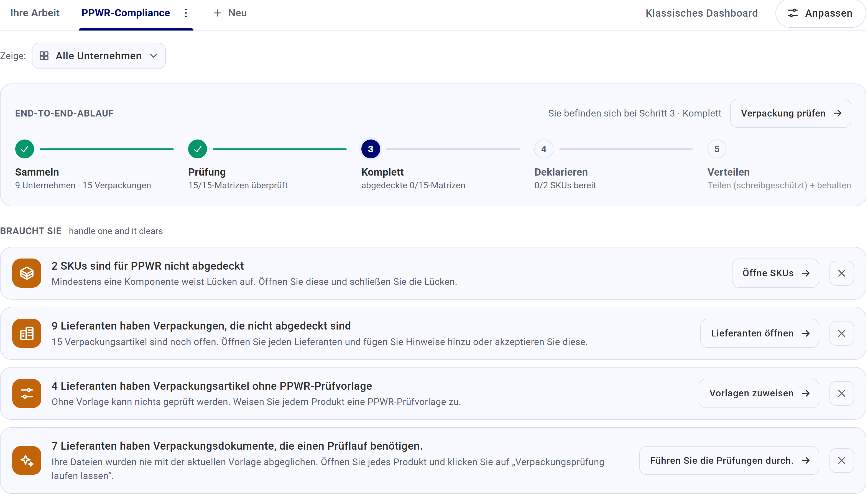The width and height of the screenshot is (868, 499).
Task: Select step 5 Verteilen circle
Action: click(717, 149)
